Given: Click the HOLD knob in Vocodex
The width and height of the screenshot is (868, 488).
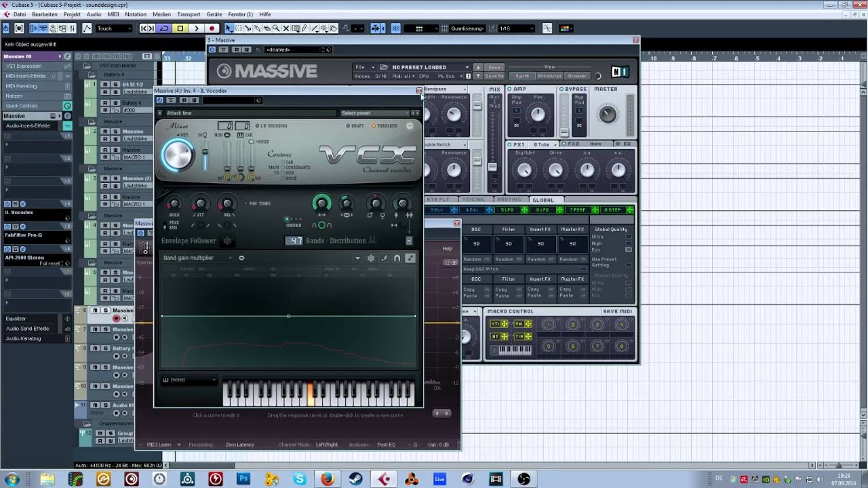Looking at the screenshot, I should pyautogui.click(x=174, y=204).
